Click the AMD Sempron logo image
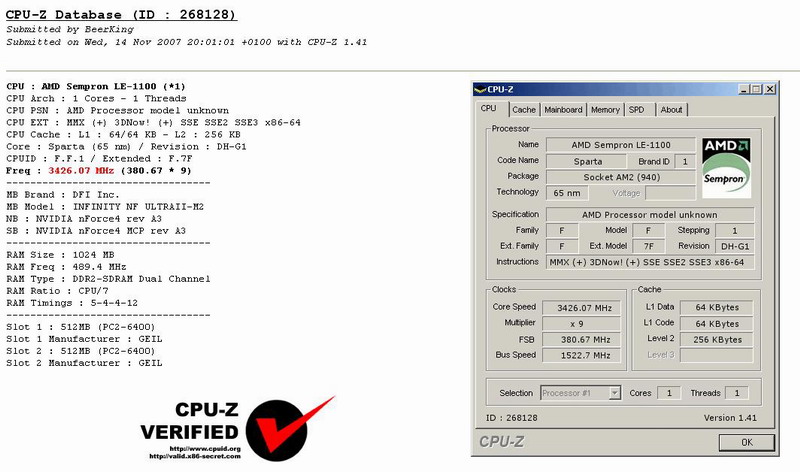The height and width of the screenshot is (472, 800). tap(726, 168)
